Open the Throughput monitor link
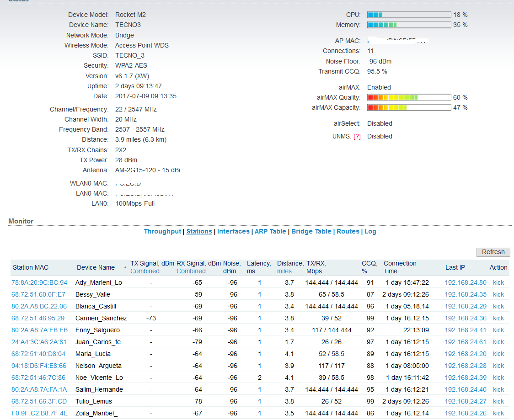Image resolution: width=514 pixels, height=420 pixels. click(x=162, y=231)
